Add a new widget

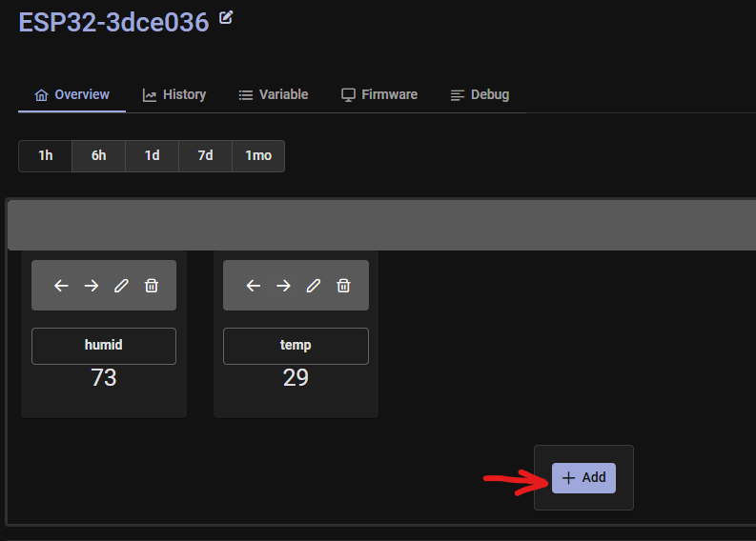tap(583, 478)
